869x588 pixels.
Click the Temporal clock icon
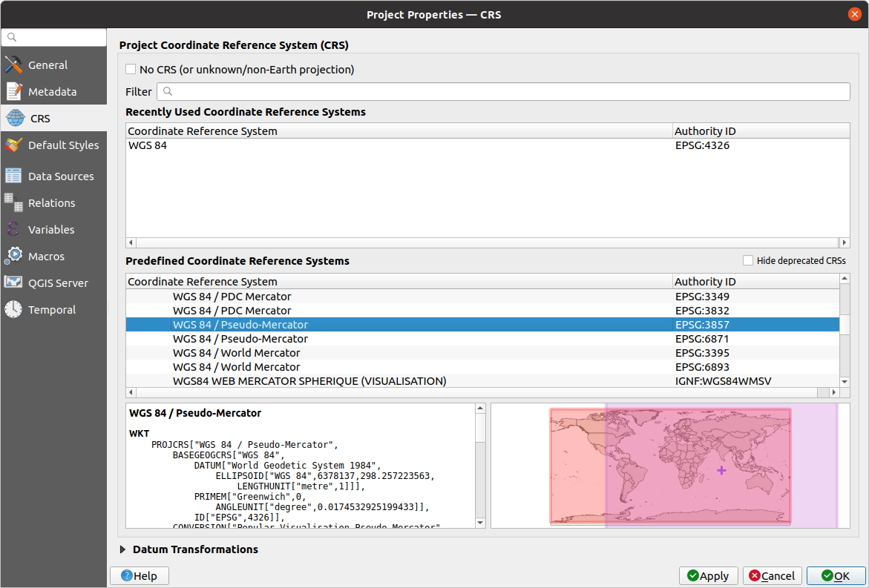[x=13, y=310]
